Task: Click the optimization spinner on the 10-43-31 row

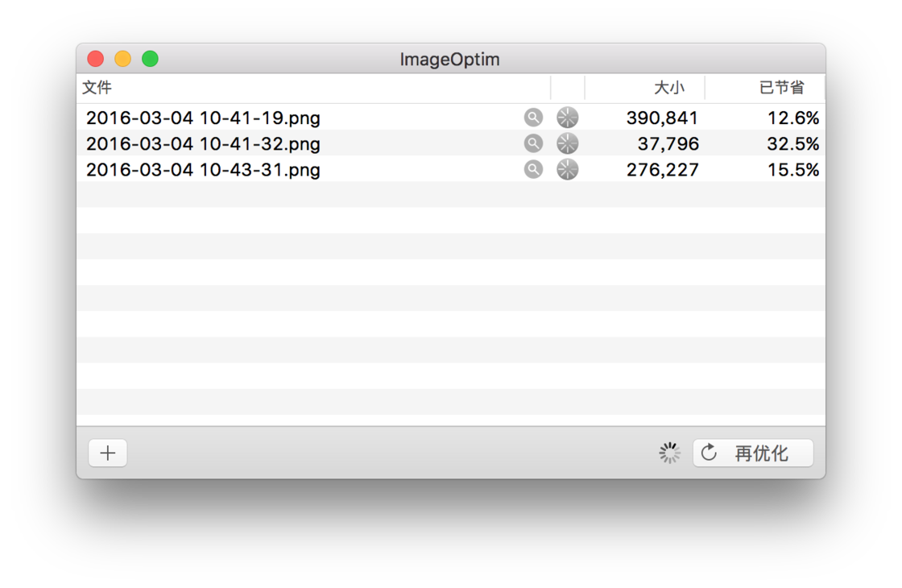Action: coord(567,169)
